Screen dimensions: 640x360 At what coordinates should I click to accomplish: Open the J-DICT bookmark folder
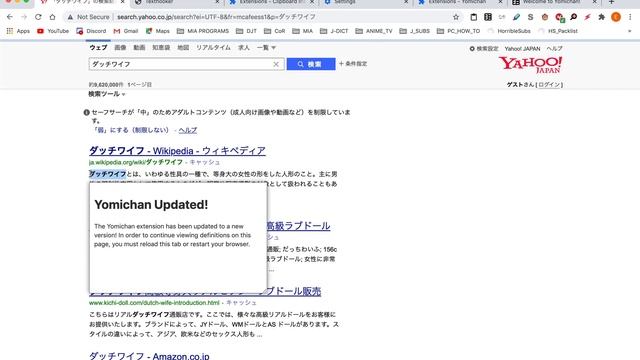333,31
